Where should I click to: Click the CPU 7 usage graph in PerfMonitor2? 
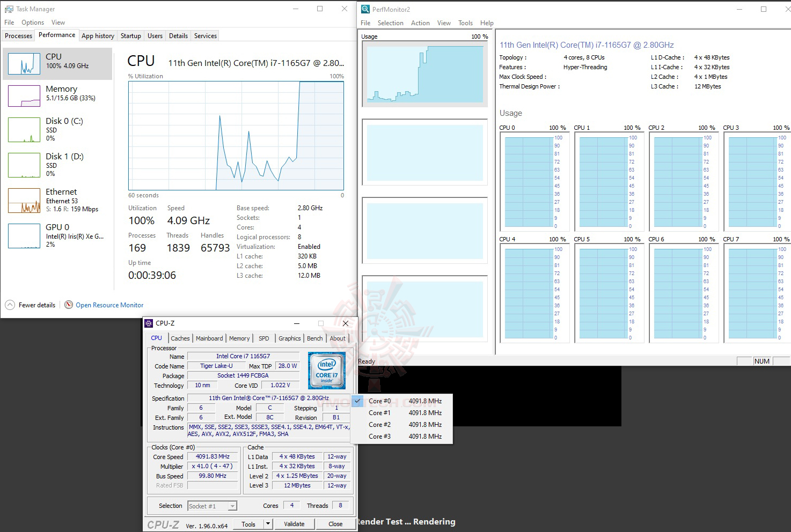click(x=756, y=293)
